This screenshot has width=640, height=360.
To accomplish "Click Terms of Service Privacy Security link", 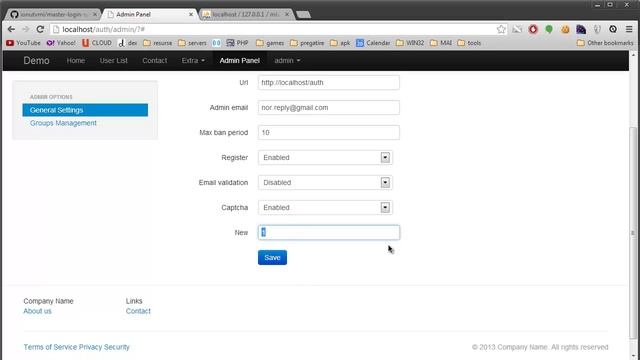I will point(76,347).
